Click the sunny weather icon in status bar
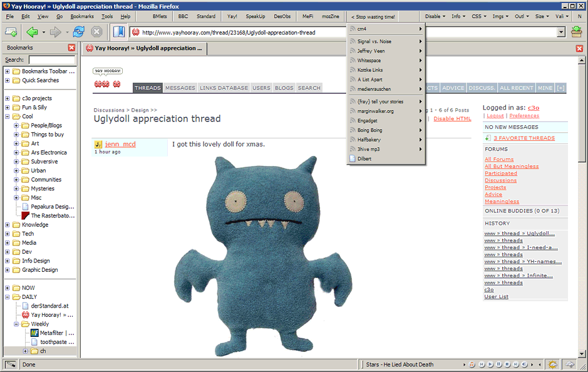588x372 pixels. click(x=552, y=364)
